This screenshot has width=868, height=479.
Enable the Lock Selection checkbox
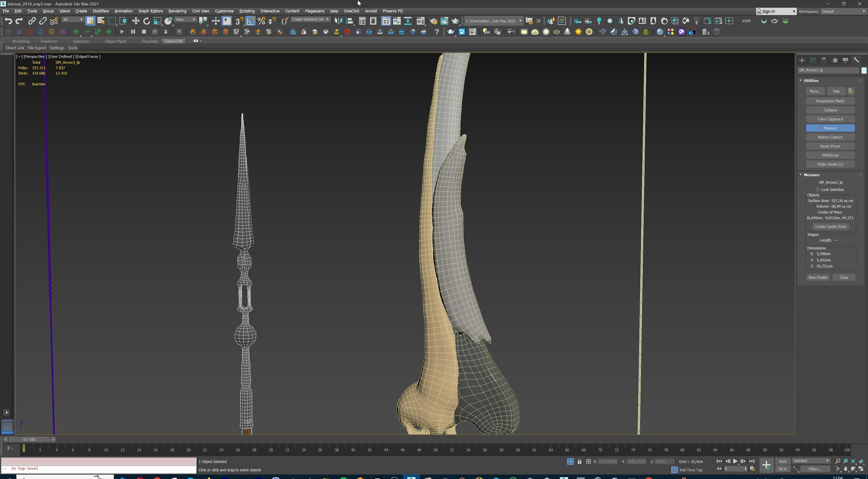[x=818, y=190]
